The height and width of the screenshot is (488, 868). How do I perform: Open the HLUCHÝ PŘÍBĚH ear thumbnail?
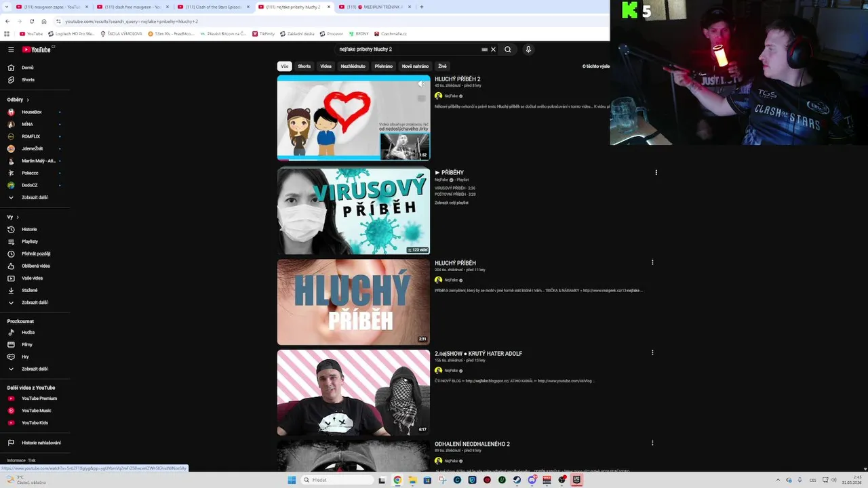(x=353, y=302)
